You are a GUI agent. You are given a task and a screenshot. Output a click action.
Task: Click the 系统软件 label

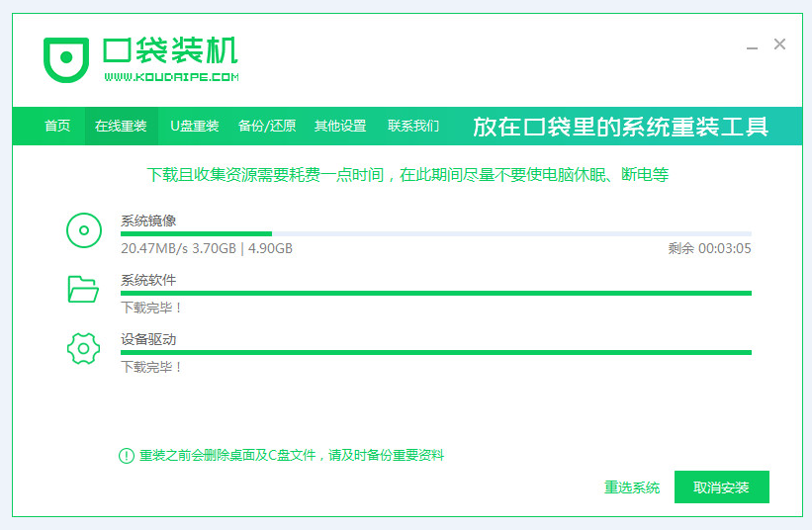[148, 280]
